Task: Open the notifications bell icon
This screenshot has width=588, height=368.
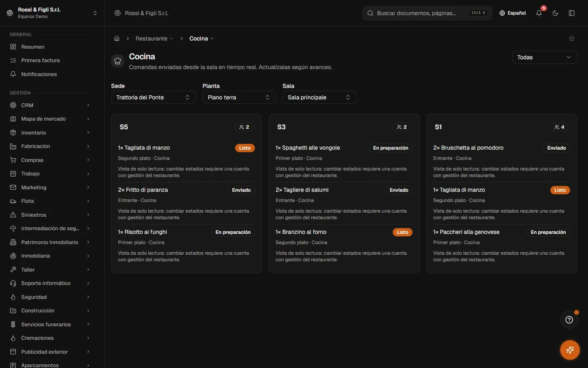Action: (539, 13)
